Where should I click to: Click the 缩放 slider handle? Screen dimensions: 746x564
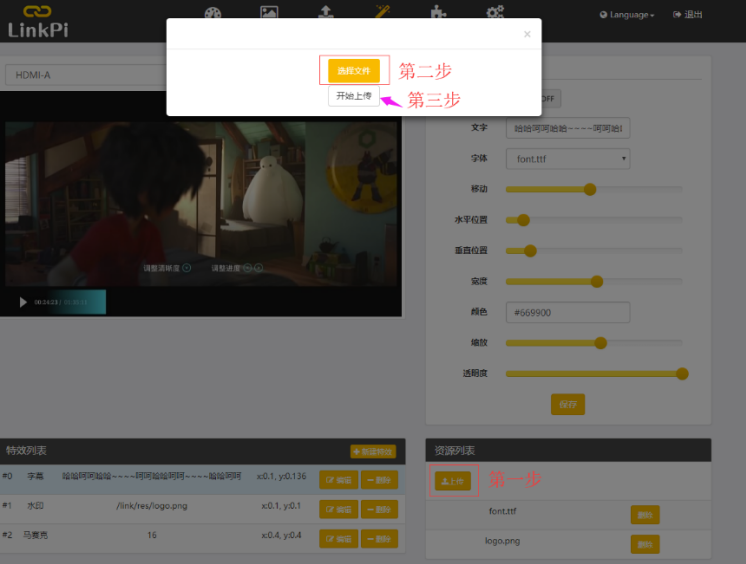[x=600, y=343]
